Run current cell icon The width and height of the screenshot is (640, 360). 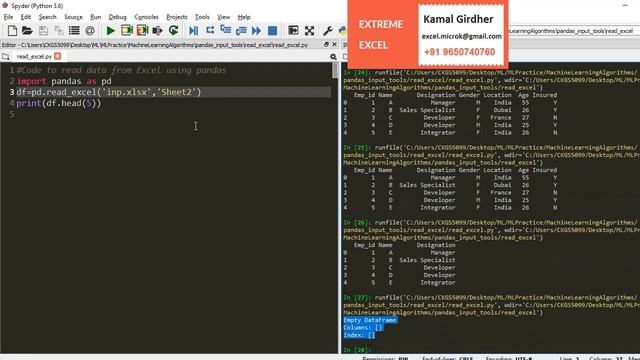(127, 31)
